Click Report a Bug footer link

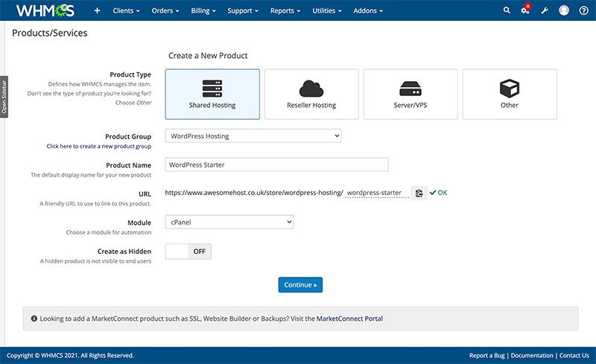click(487, 356)
